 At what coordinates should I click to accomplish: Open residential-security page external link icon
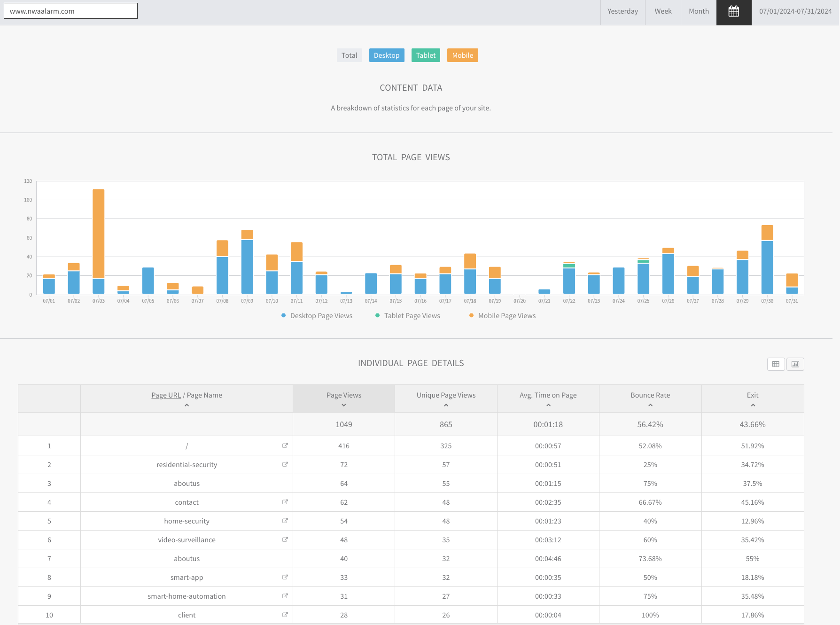coord(285,464)
